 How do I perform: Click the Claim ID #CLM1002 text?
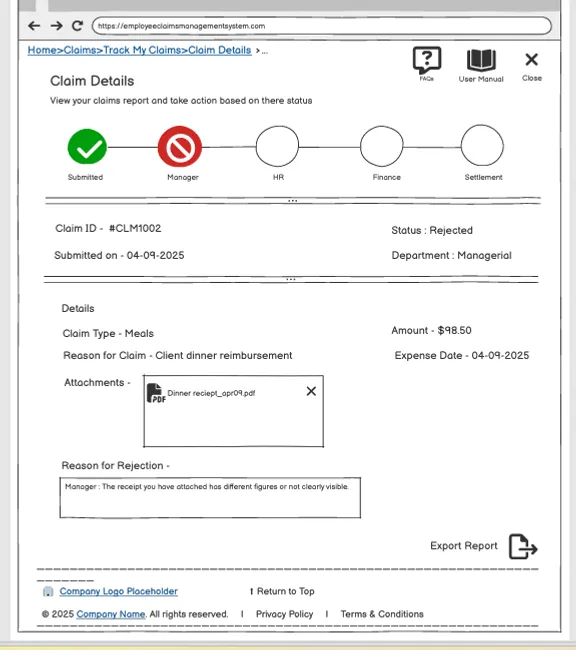[108, 228]
